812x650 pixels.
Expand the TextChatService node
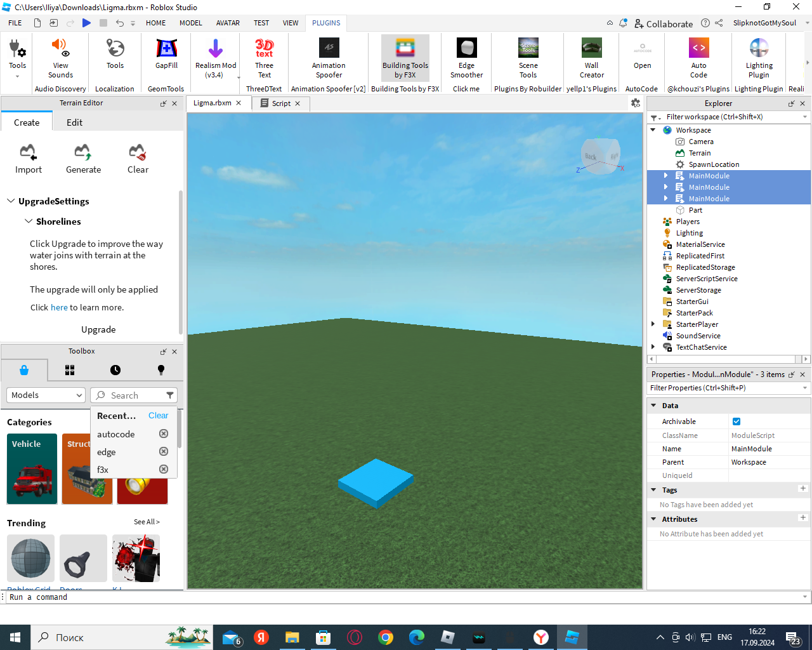tap(653, 347)
